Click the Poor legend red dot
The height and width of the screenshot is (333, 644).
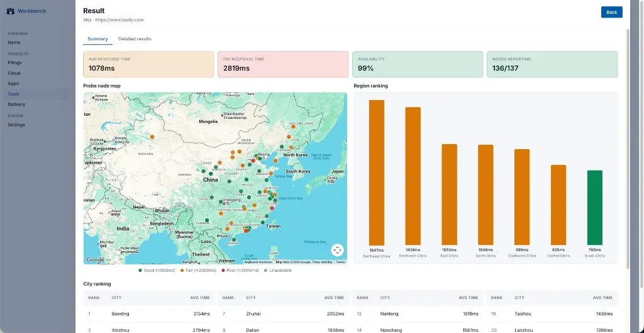(223, 271)
